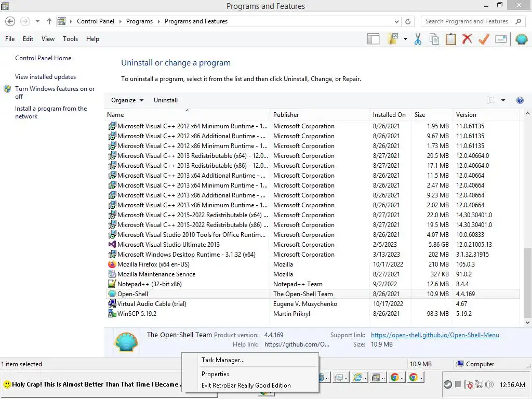The width and height of the screenshot is (532, 399).
Task: Expand breadcrumb arrow after Programs
Action: point(158,21)
